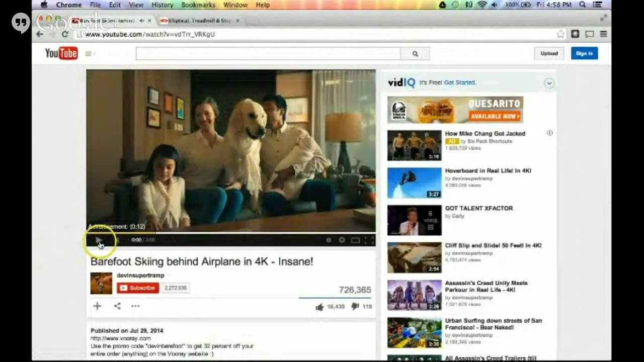Screen dimensions: 644x362
Task: Click the magnifier search button
Action: click(x=415, y=54)
